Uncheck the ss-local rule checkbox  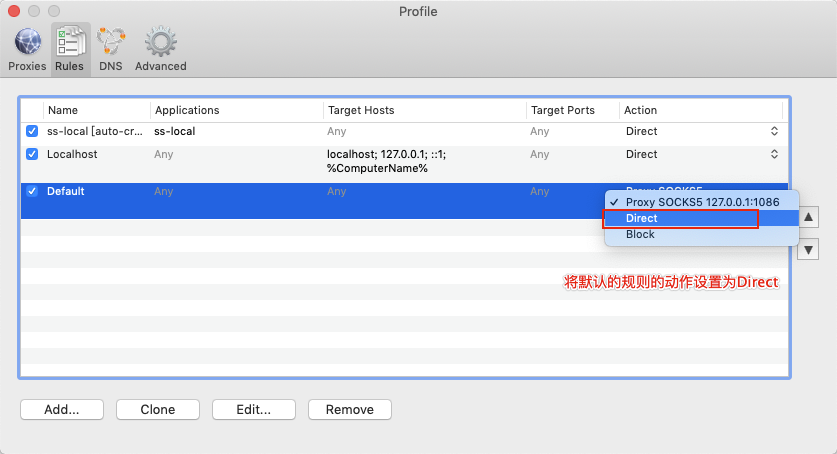coord(32,131)
